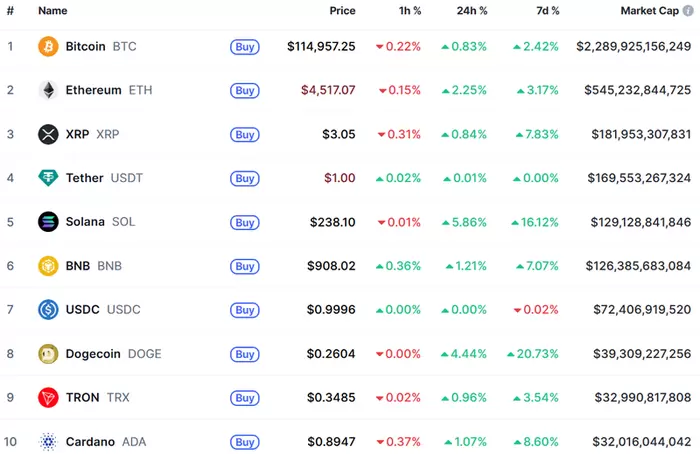Click the Solana logo icon
700x454 pixels.
pos(48,222)
